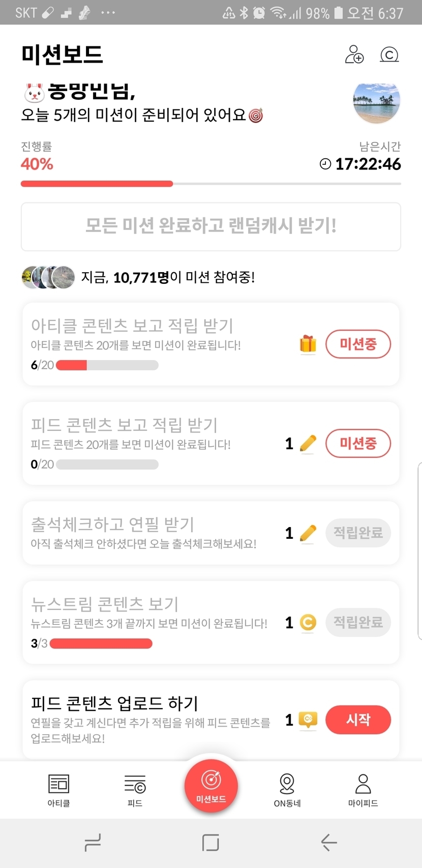Switch to the 피드 tab
This screenshot has width=422, height=868.
(x=135, y=790)
